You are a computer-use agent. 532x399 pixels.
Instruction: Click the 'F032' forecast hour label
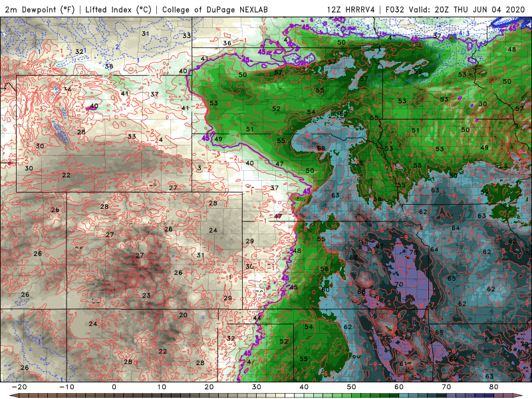pyautogui.click(x=395, y=9)
